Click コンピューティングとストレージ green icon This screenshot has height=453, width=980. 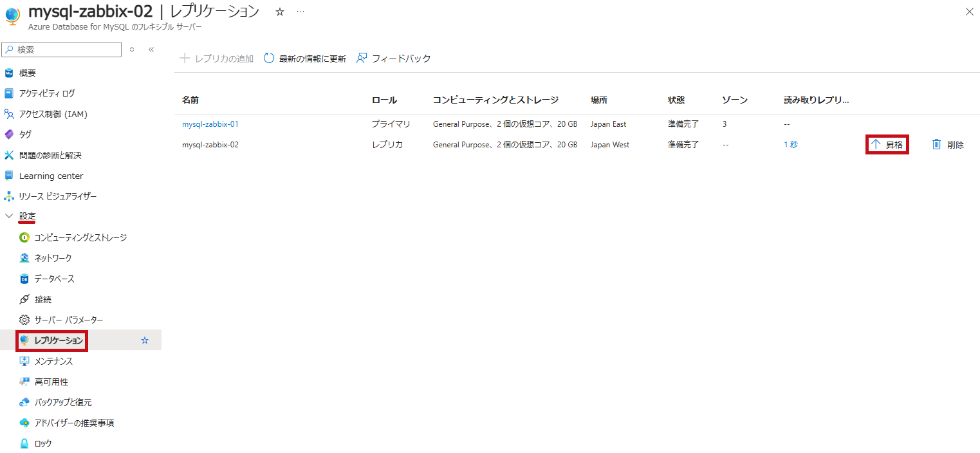coord(24,237)
